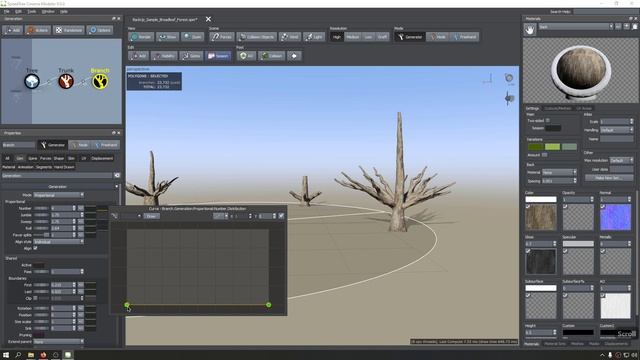Image resolution: width=640 pixels, height=360 pixels.
Task: Select the Trunk node icon in the generation graph
Action: (66, 81)
